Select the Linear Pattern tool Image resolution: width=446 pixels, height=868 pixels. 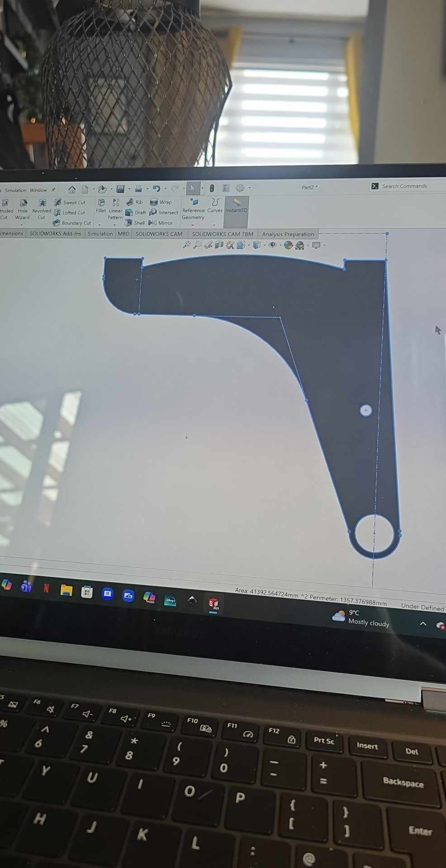(115, 209)
